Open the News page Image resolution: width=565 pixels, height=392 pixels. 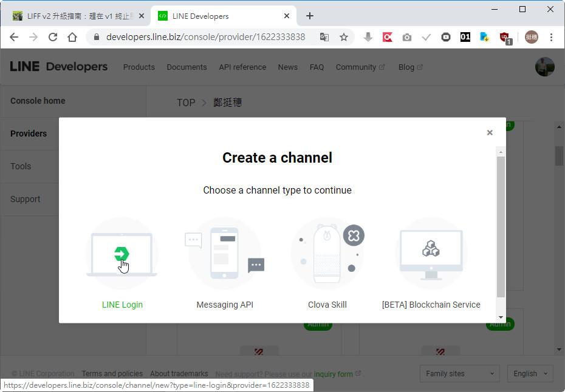288,67
